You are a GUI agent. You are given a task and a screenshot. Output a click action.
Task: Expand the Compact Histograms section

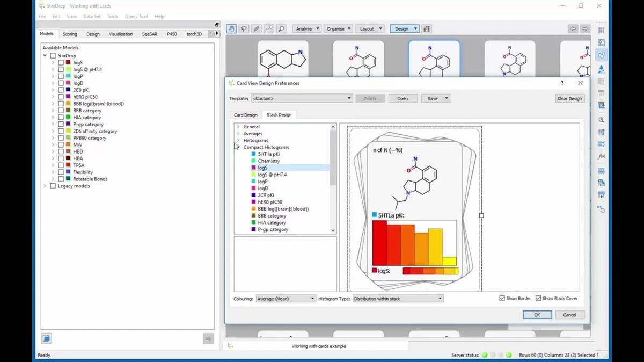click(238, 147)
